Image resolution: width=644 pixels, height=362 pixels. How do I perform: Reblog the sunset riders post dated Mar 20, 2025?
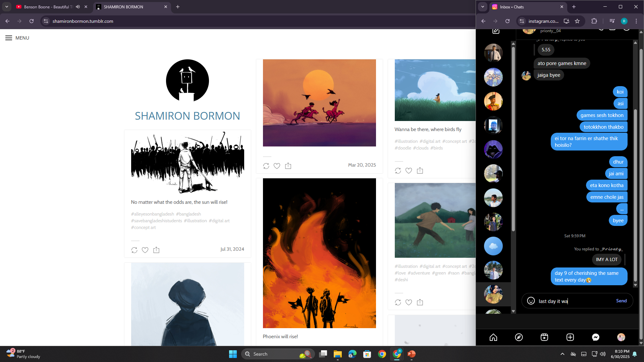(266, 166)
